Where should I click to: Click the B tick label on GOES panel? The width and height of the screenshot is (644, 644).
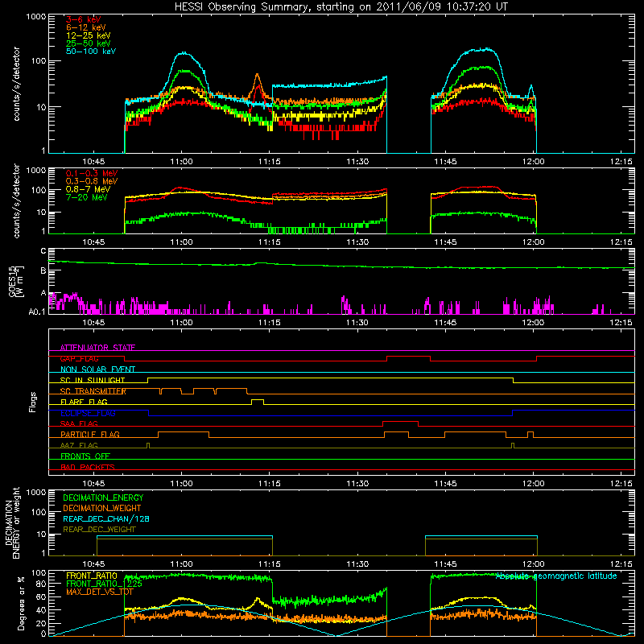tap(43, 271)
